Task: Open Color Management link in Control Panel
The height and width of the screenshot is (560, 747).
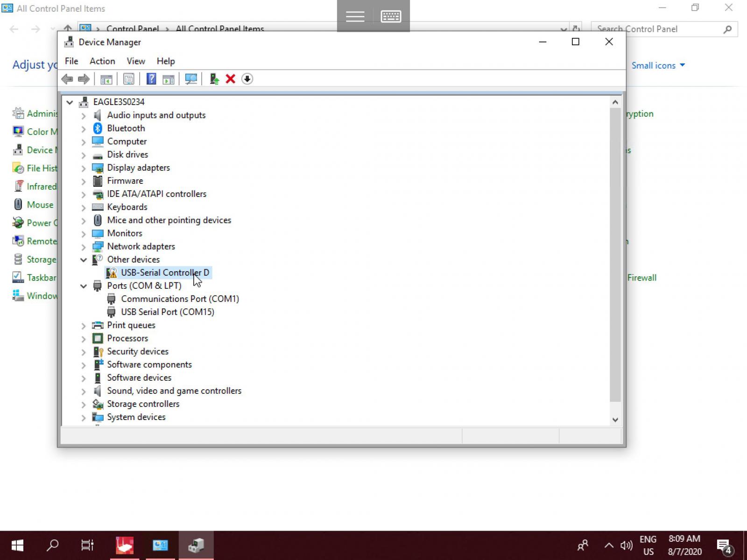Action: pos(42,132)
